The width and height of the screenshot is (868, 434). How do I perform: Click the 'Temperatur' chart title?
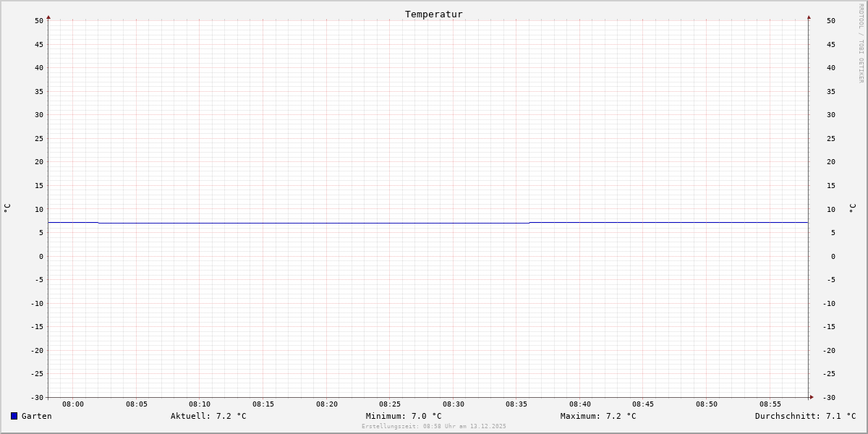click(x=434, y=14)
